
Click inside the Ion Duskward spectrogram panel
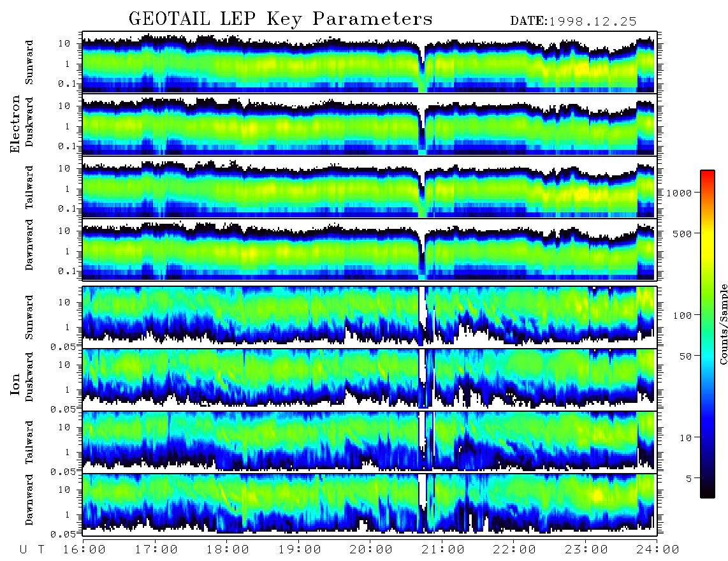[x=370, y=379]
